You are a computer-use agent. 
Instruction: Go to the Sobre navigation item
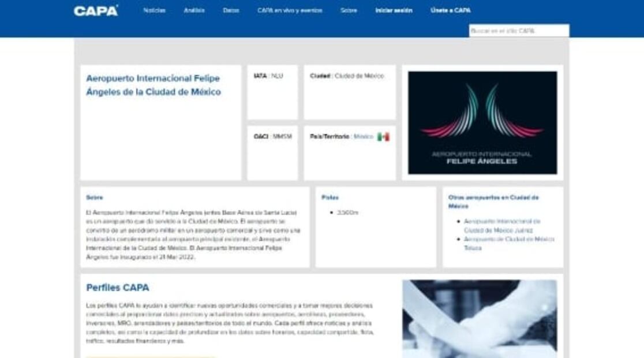click(349, 10)
